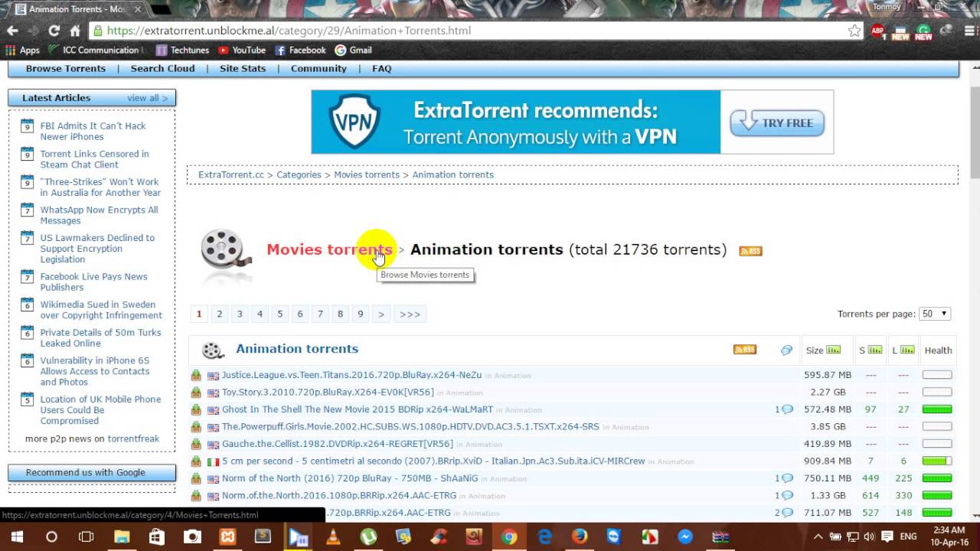
Task: Open Wikimedia Sued in Sweden article
Action: pyautogui.click(x=101, y=310)
